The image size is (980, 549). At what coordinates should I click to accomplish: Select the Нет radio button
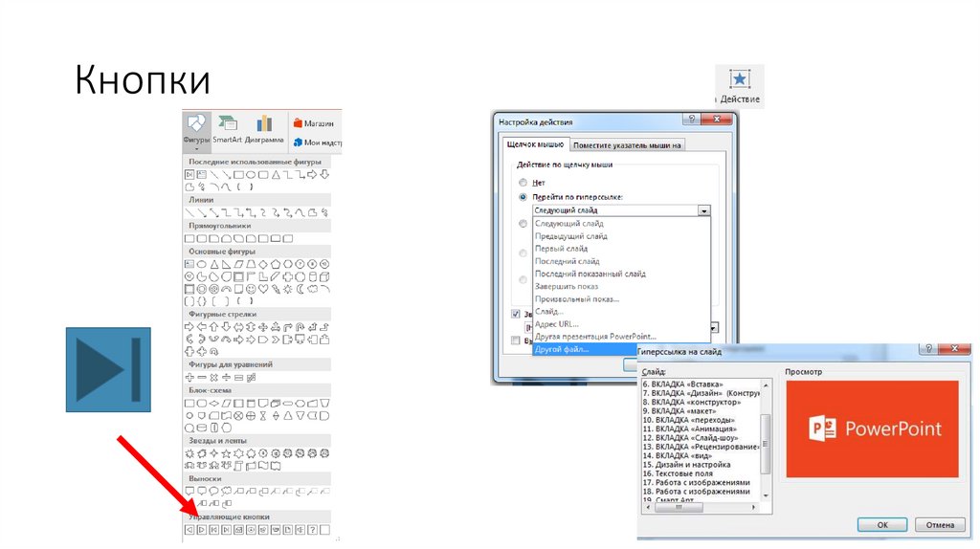coord(523,183)
